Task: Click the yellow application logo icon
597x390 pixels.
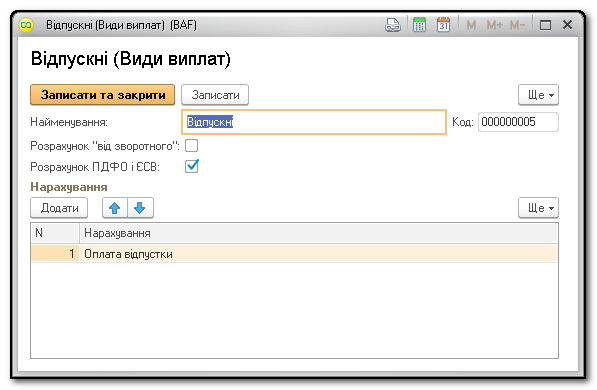Action: (26, 26)
